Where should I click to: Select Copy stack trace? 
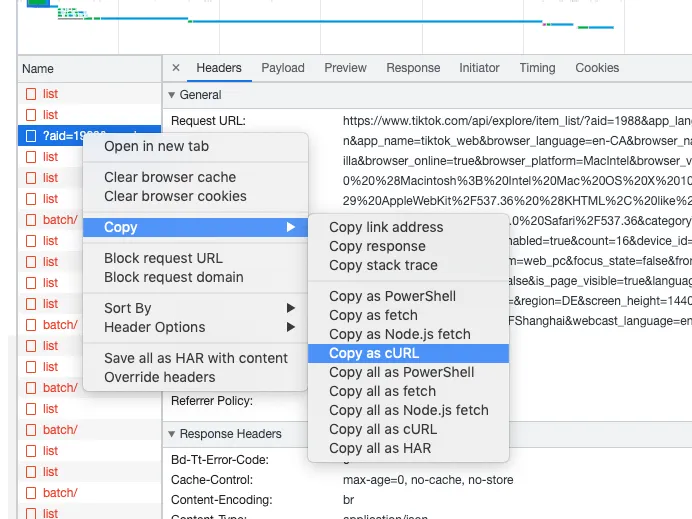(x=408, y=265)
